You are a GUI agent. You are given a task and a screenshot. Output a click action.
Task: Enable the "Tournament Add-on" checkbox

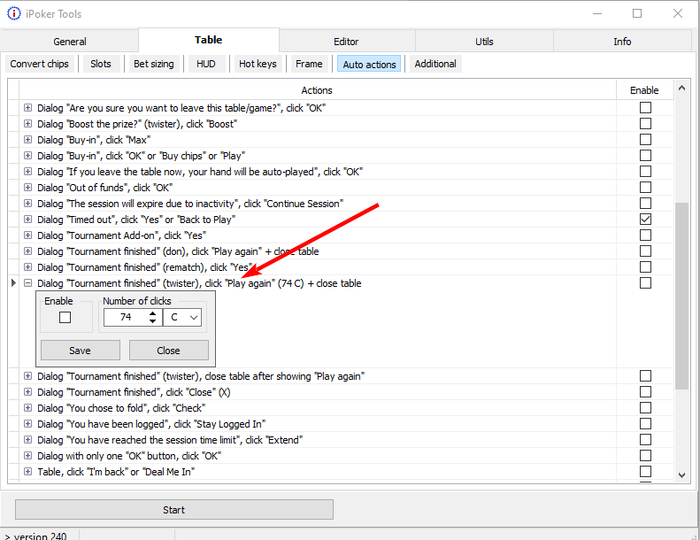[645, 235]
